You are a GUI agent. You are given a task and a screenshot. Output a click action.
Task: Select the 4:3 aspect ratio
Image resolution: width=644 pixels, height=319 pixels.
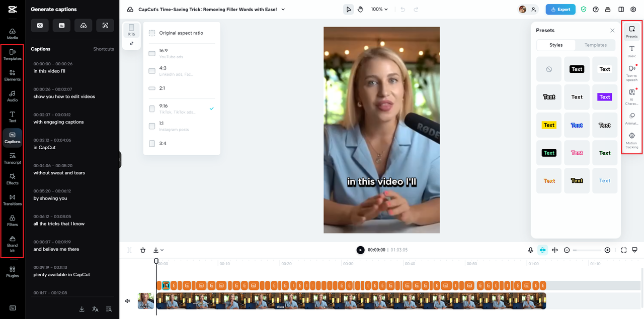click(182, 71)
